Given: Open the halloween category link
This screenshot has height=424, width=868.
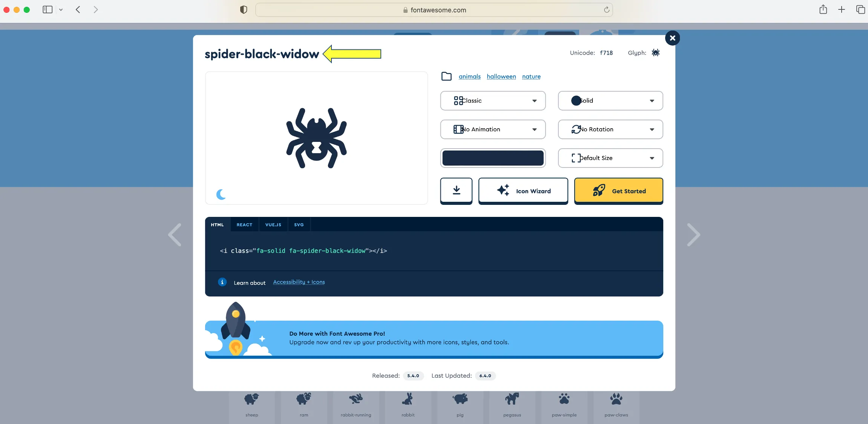Looking at the screenshot, I should coord(501,77).
